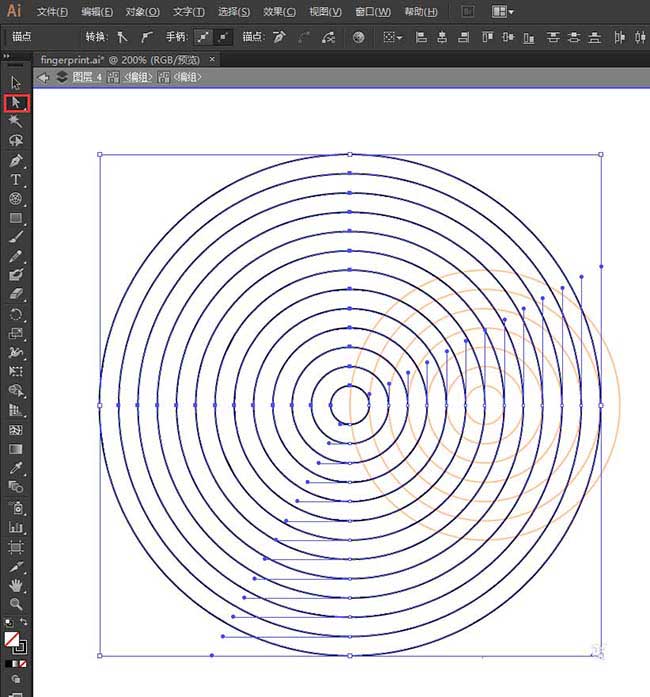Swap fill and stroke colors
650x697 pixels.
tap(24, 623)
